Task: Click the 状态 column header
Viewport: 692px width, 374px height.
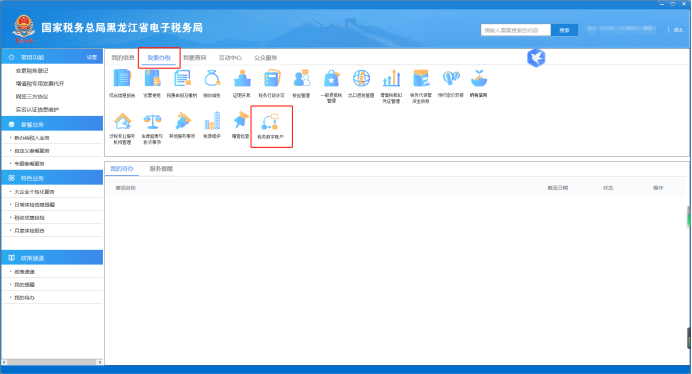Action: coord(608,188)
